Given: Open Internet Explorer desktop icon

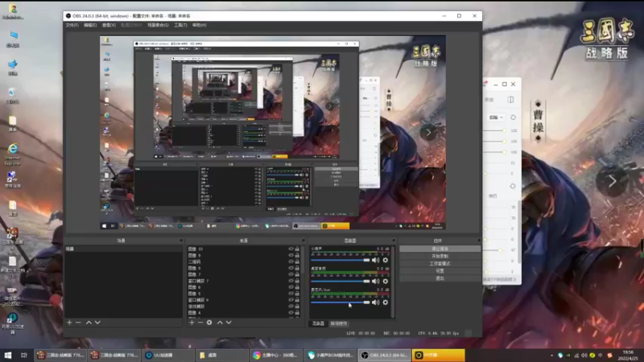Looking at the screenshot, I should click(13, 154).
